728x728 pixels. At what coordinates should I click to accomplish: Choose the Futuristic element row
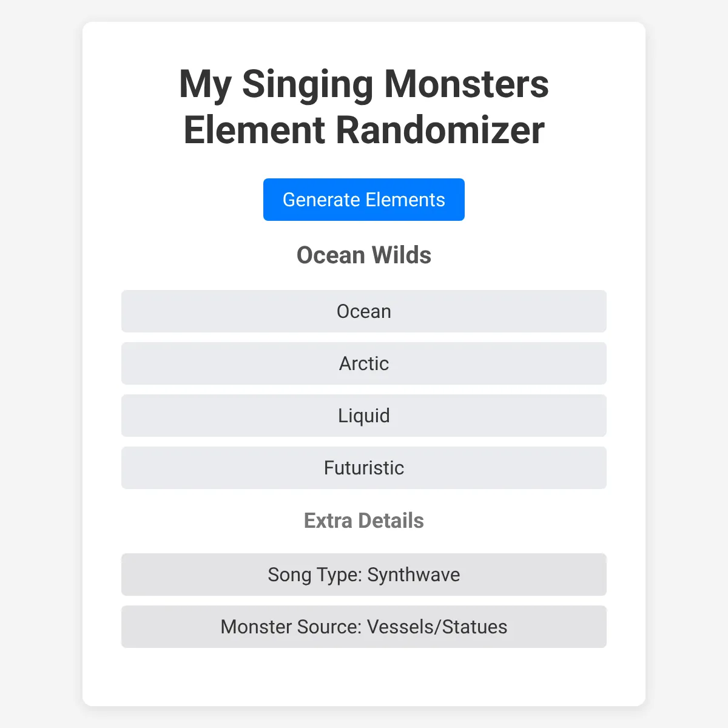pyautogui.click(x=364, y=468)
